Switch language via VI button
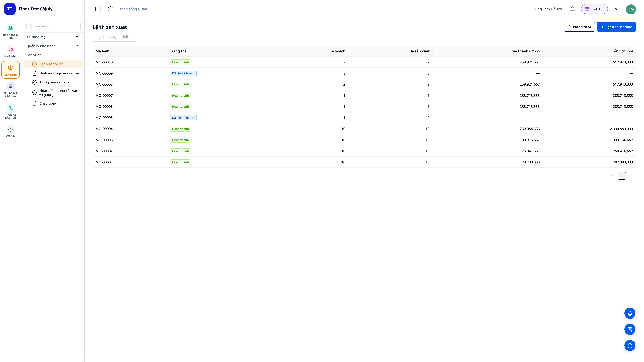This screenshot has width=644, height=362. tap(617, 9)
